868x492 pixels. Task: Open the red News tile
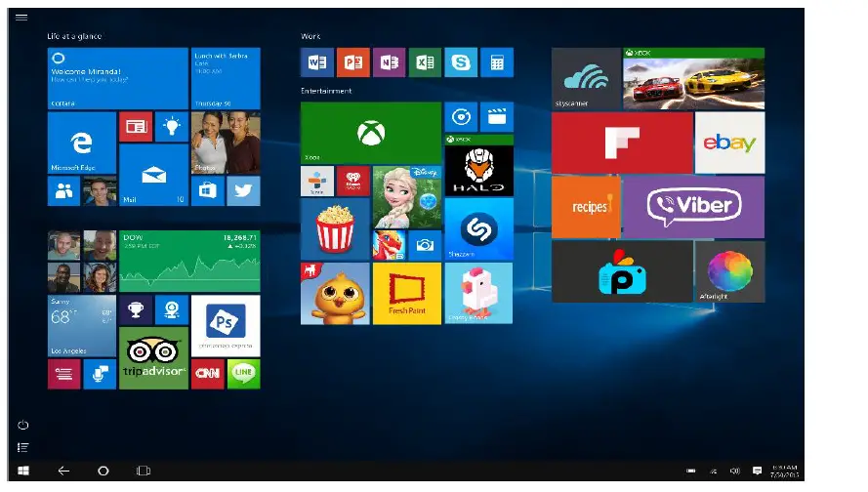tap(136, 127)
